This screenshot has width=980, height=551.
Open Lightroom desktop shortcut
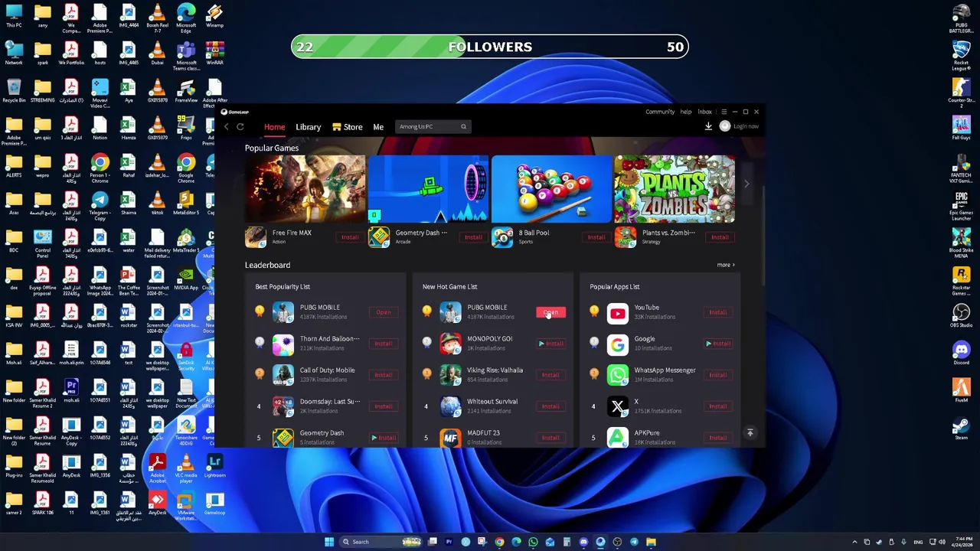[x=214, y=465]
